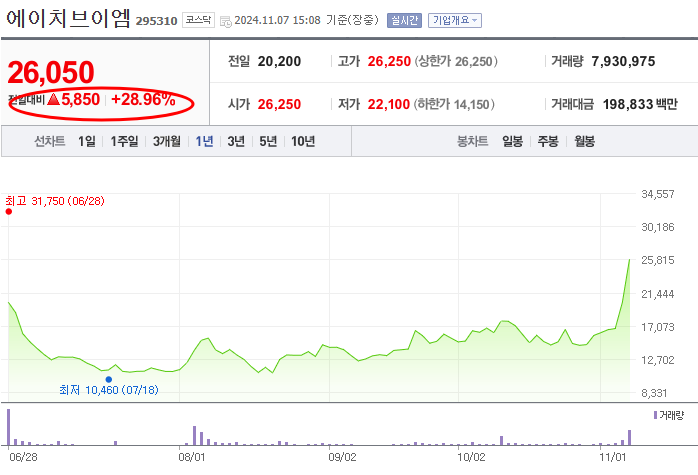Click the 09/02 date axis label

tap(342, 457)
